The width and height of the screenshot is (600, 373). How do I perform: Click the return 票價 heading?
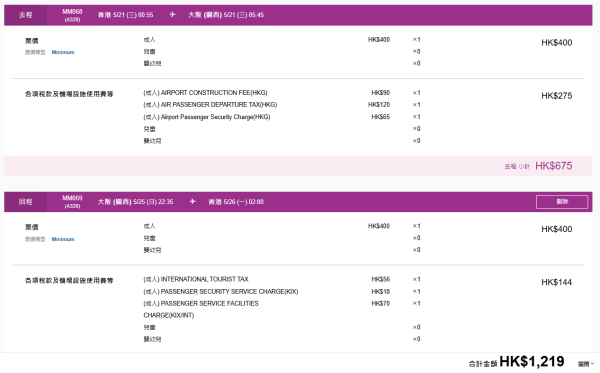[32, 227]
